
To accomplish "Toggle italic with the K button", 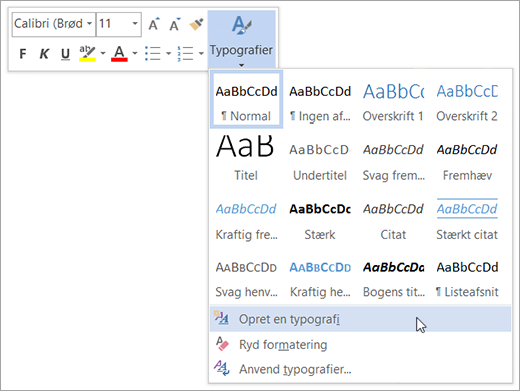I will [44, 54].
